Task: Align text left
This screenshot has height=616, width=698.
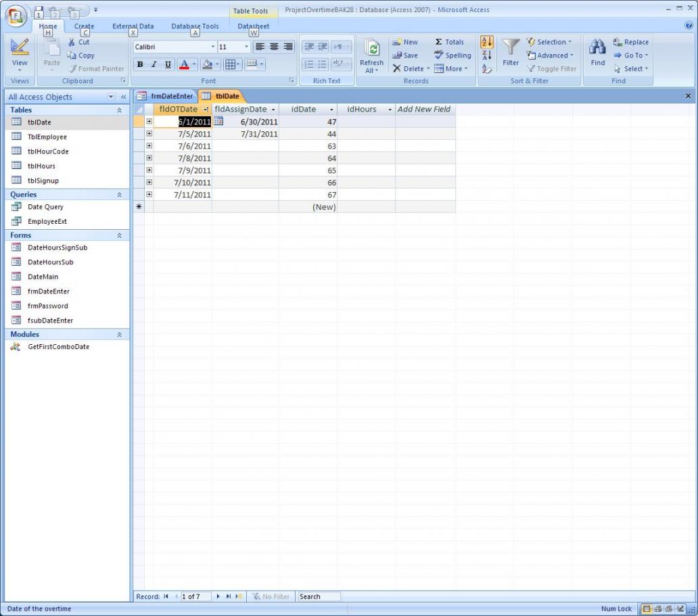Action: (x=260, y=46)
